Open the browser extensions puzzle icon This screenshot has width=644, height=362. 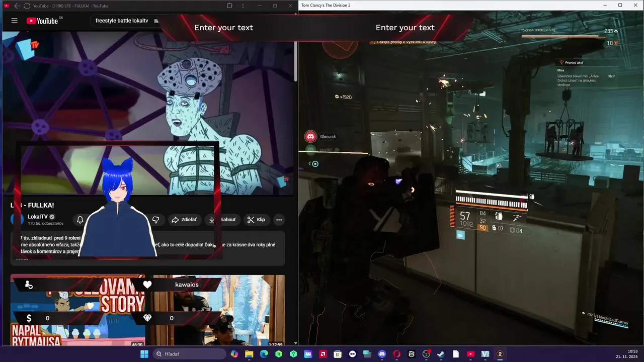click(x=229, y=6)
